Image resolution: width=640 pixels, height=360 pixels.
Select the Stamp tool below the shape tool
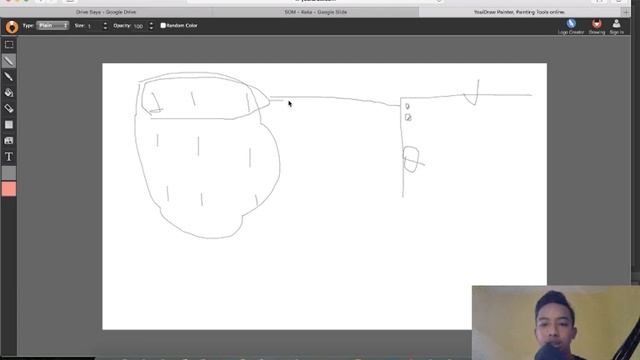pyautogui.click(x=9, y=140)
